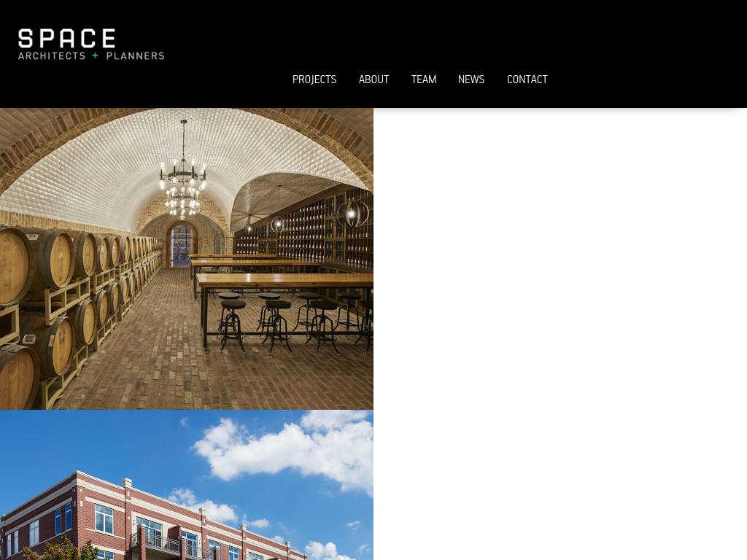Click the teal plus sign in logo
This screenshot has height=560, width=747.
click(x=96, y=55)
